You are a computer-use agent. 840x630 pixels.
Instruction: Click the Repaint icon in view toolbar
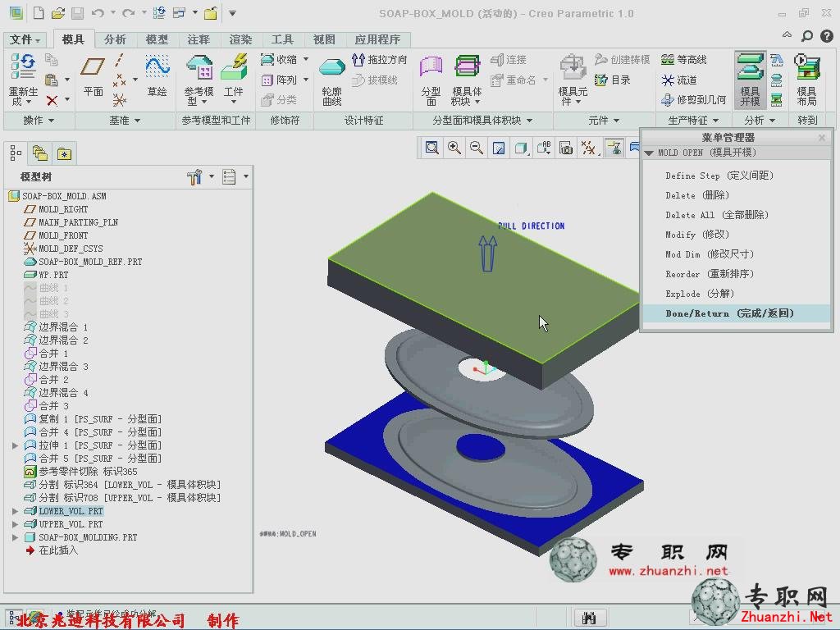499,148
